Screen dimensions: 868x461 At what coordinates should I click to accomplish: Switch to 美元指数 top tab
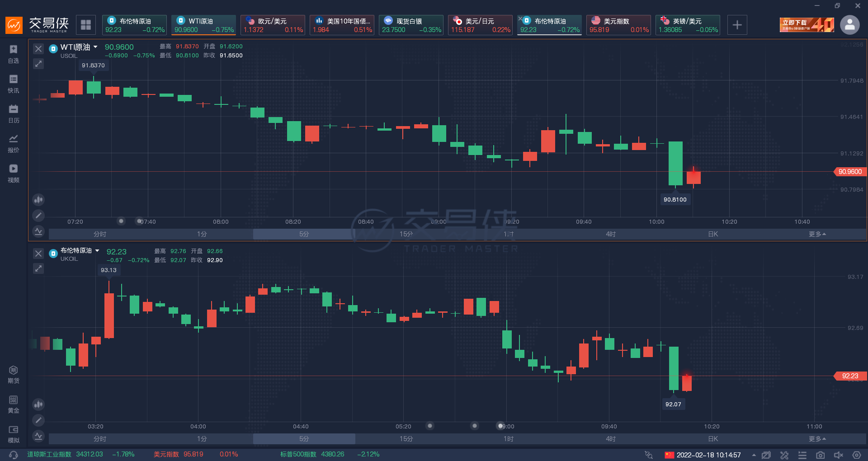tap(618, 25)
